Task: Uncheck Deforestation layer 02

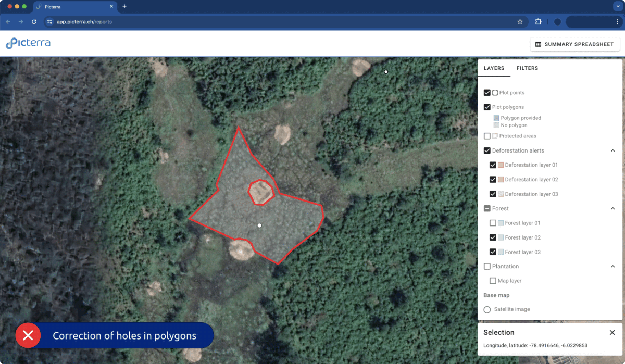Action: (x=493, y=180)
